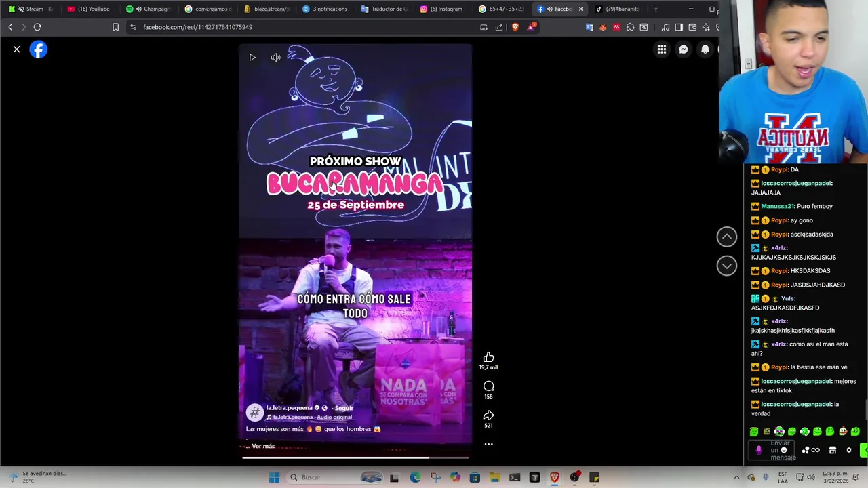Open emoji picker in chat input

[x=784, y=450]
